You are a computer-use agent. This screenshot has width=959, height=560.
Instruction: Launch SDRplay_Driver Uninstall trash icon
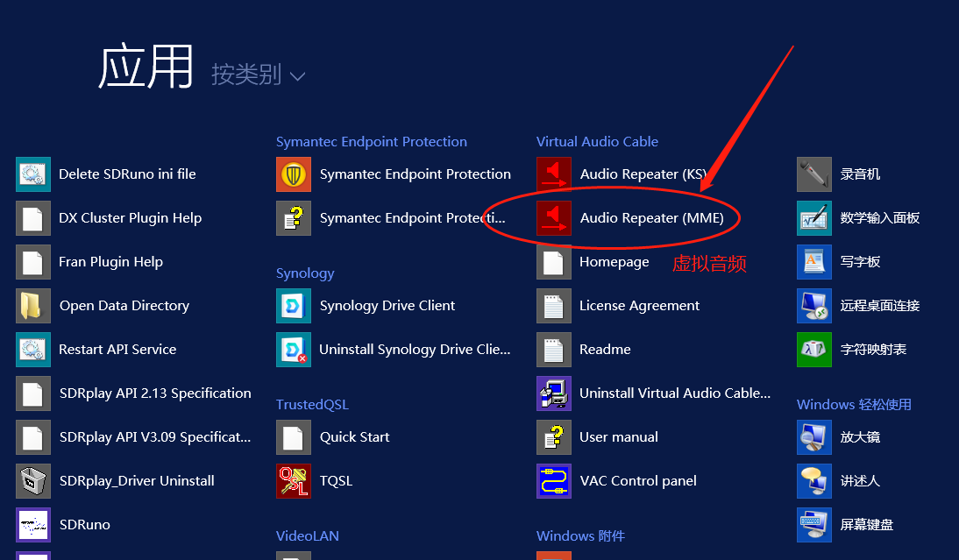pyautogui.click(x=33, y=481)
